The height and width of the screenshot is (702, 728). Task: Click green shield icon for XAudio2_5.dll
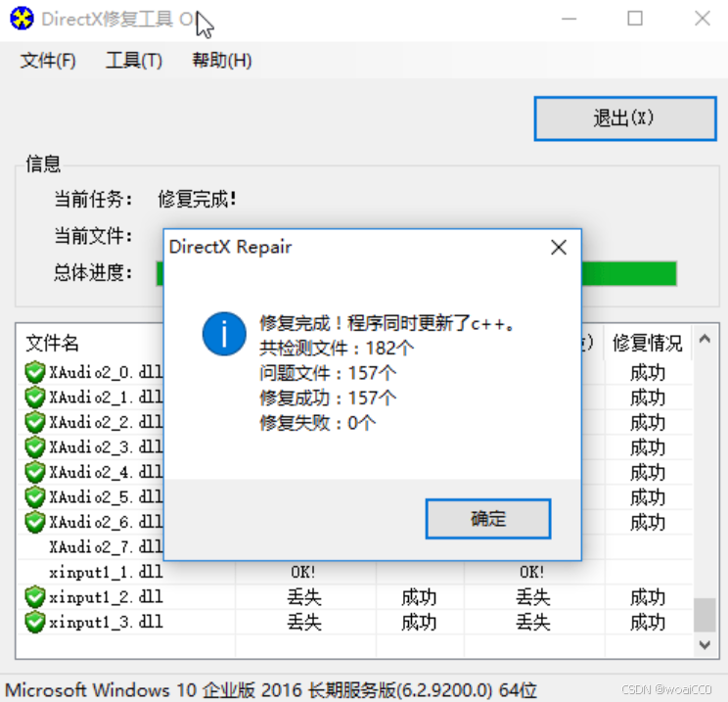coord(35,497)
